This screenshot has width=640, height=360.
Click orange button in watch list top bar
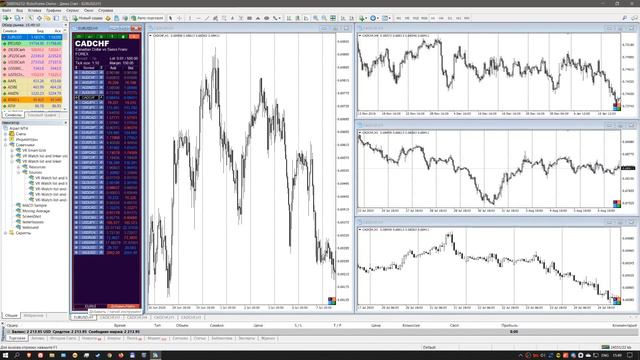[134, 37]
